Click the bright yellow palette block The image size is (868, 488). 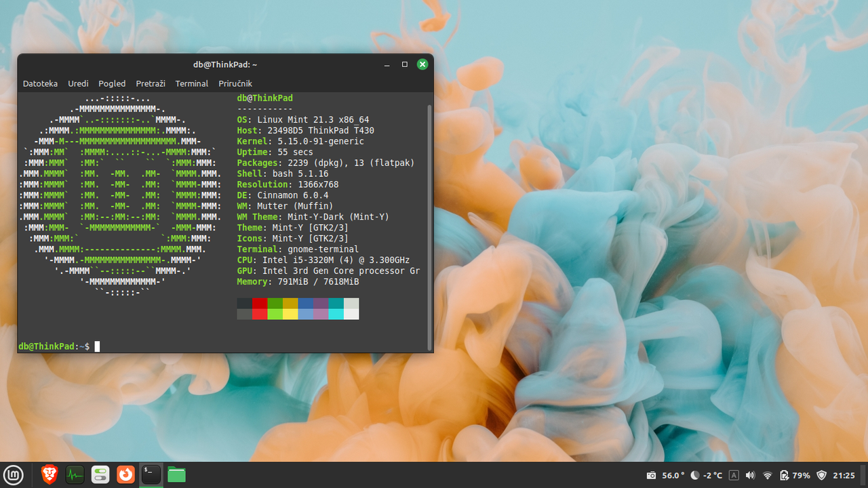click(290, 314)
